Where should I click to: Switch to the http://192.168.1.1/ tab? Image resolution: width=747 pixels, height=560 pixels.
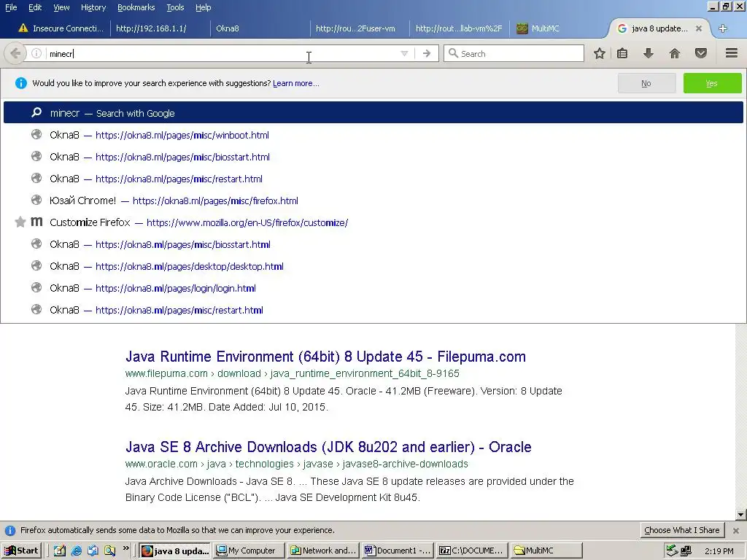[160, 28]
